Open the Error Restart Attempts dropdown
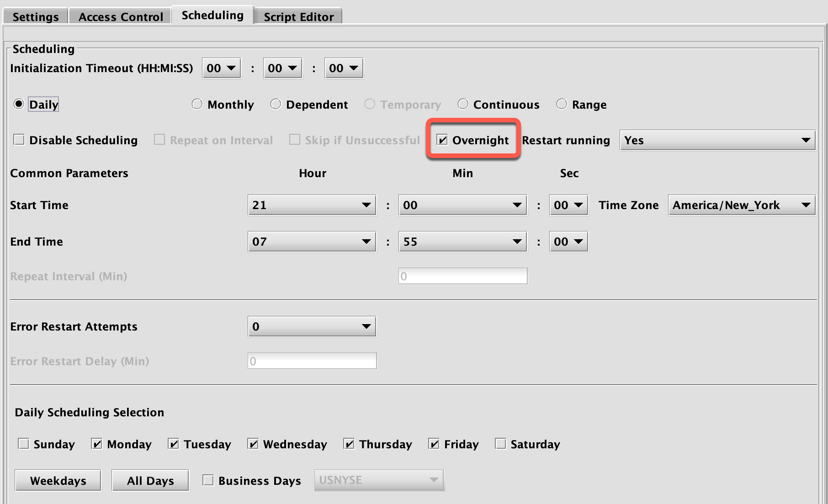Screen dimensions: 828x504 (x=312, y=326)
